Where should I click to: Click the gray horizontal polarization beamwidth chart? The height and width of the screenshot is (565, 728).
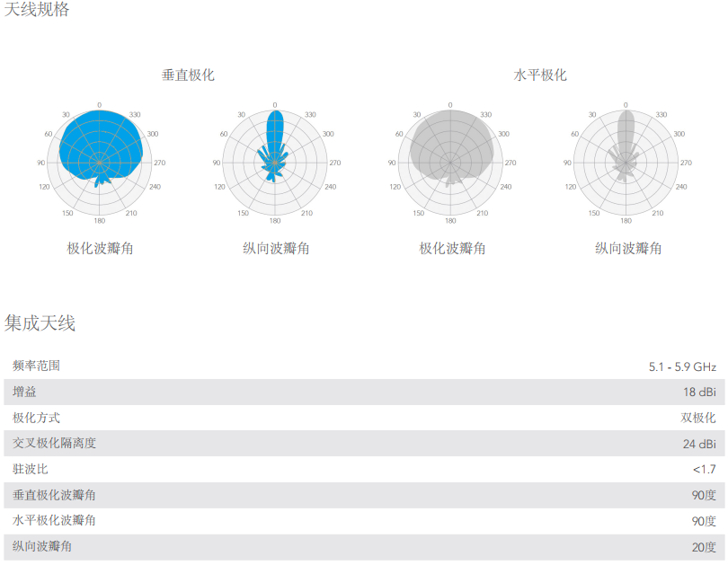(450, 163)
